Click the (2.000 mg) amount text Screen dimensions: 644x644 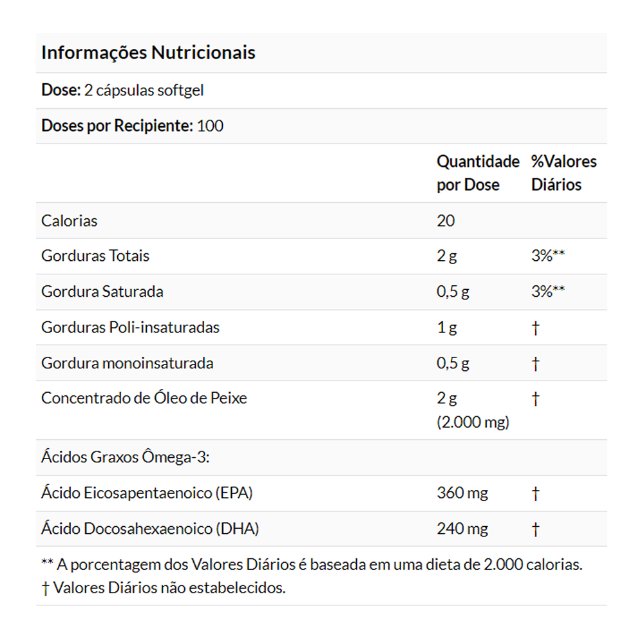coord(473,422)
